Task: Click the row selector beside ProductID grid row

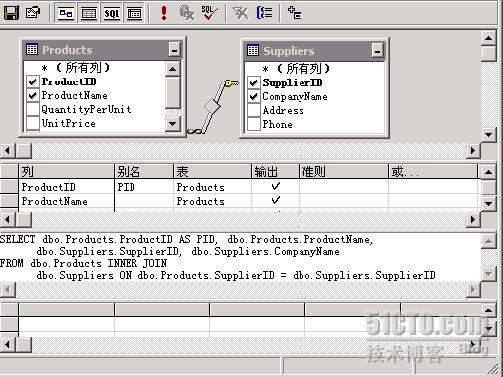Action: (x=9, y=187)
